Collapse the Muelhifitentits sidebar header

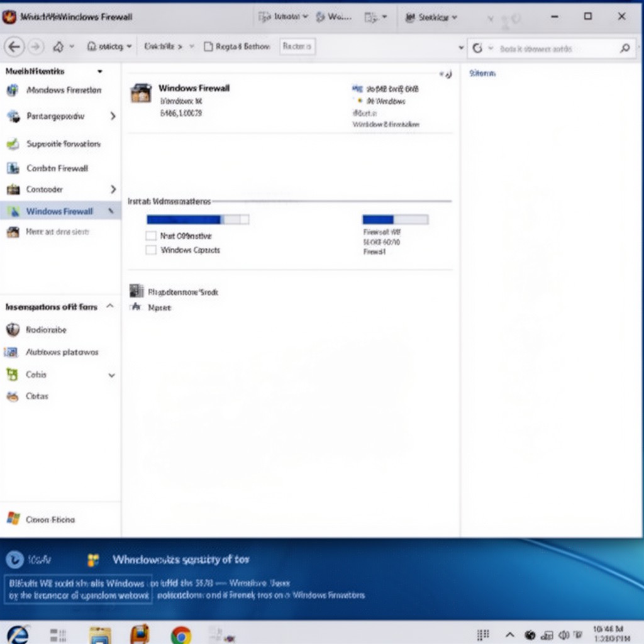[x=100, y=72]
